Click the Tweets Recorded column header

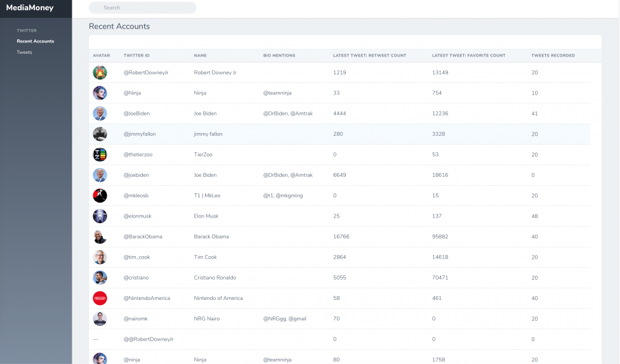click(x=553, y=56)
